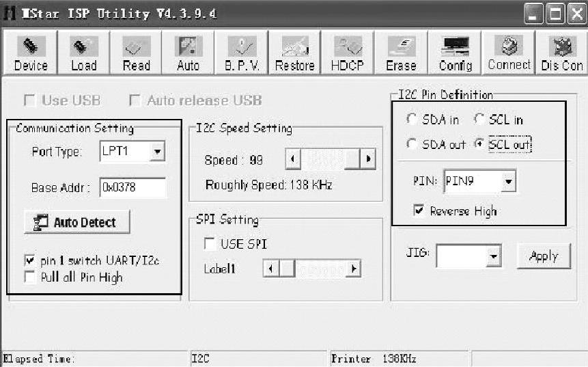Select the Erase toolbar icon
Image resolution: width=588 pixels, height=367 pixels.
click(401, 53)
